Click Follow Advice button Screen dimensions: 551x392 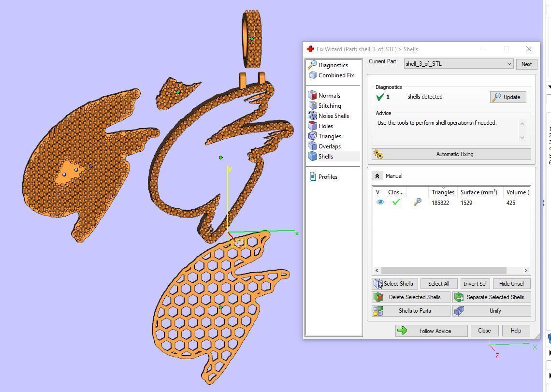coord(432,331)
